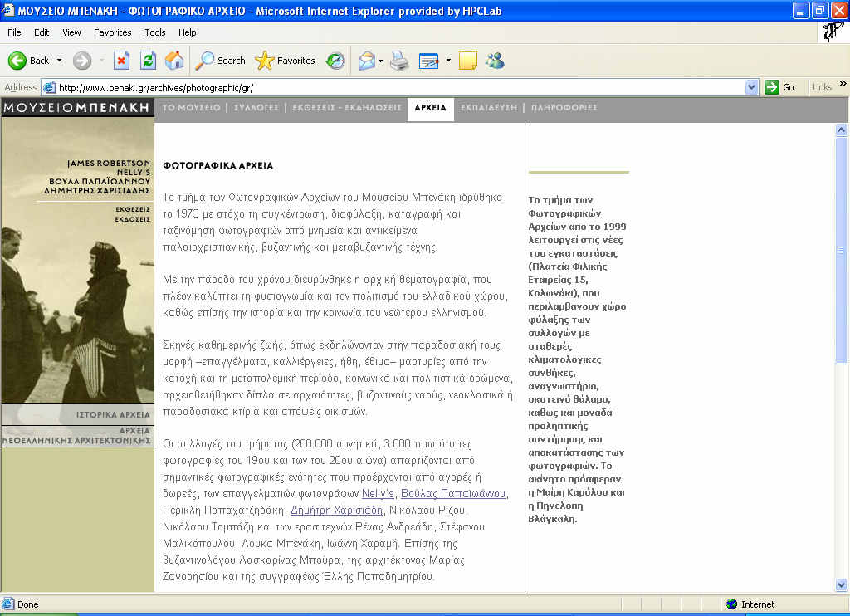Follow the Δημήτρη Χαρισιάδη hyperlink

(x=337, y=511)
